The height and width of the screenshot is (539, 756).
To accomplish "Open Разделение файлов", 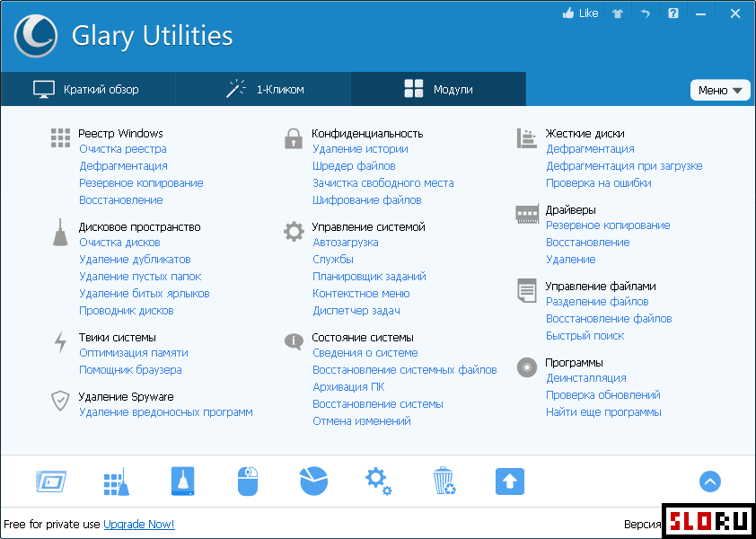I will [x=597, y=302].
